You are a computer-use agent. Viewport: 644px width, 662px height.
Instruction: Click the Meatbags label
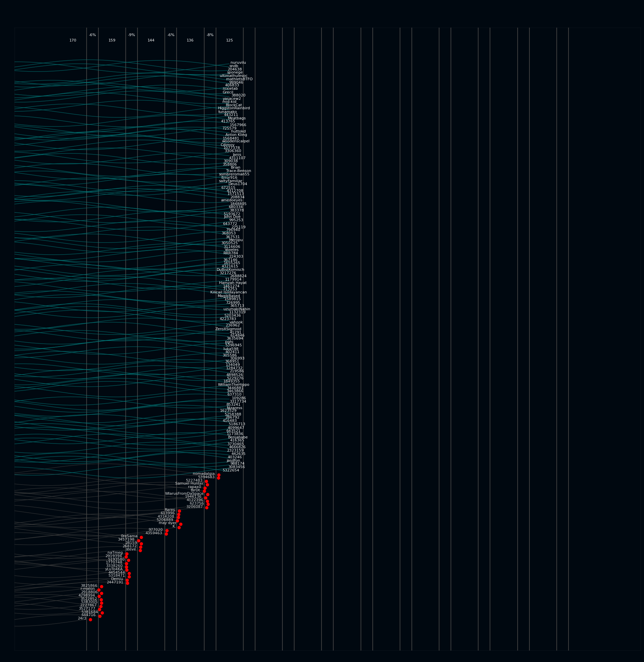237,118
